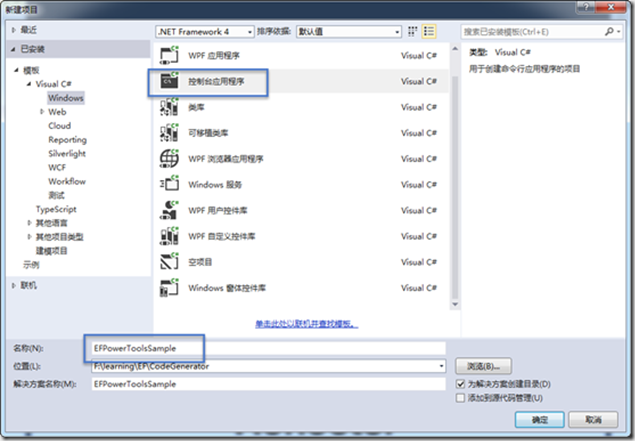Image resolution: width=635 pixels, height=441 pixels.
Task: Enable 添加到源代码管理 checkbox
Action: [x=460, y=398]
